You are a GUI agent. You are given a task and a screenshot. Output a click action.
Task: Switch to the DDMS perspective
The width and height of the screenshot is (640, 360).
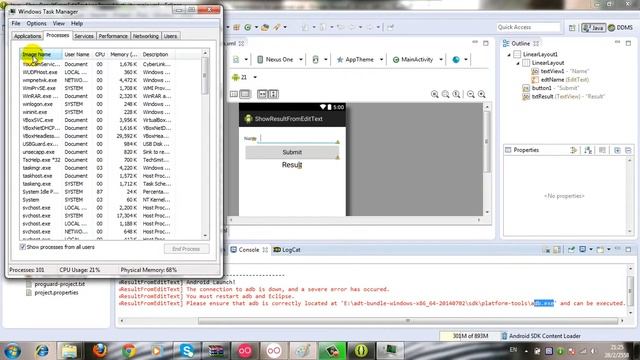pyautogui.click(x=620, y=27)
